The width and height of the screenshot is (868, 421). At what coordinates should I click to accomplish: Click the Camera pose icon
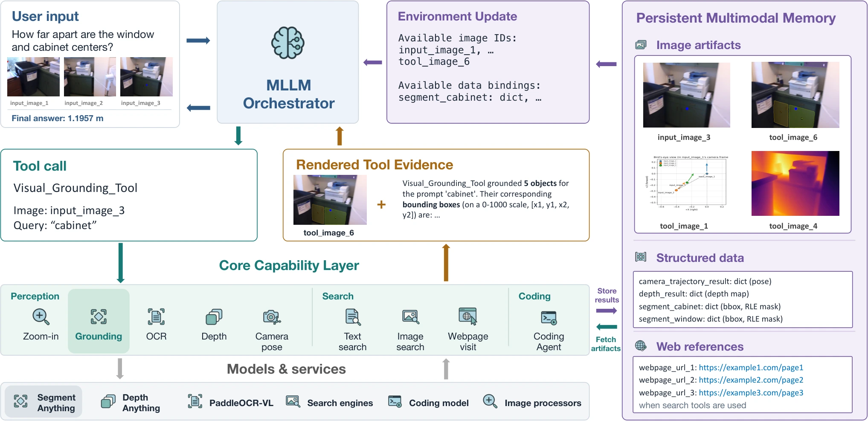coord(272,317)
